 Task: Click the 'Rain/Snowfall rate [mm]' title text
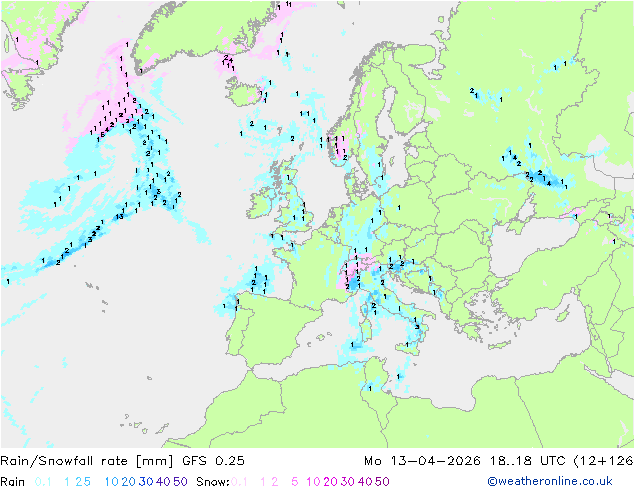87,461
